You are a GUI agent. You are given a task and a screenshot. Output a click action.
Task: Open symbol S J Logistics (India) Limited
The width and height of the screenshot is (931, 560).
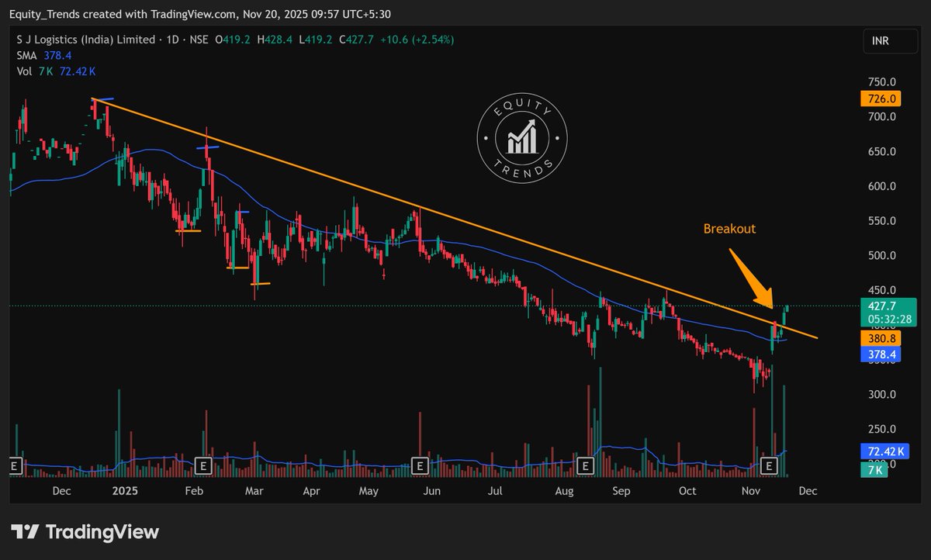pos(85,40)
